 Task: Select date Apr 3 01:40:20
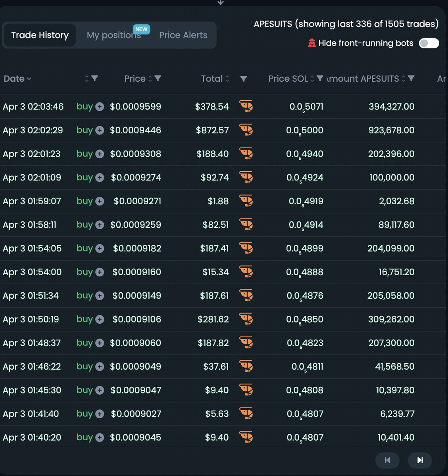pos(32,438)
